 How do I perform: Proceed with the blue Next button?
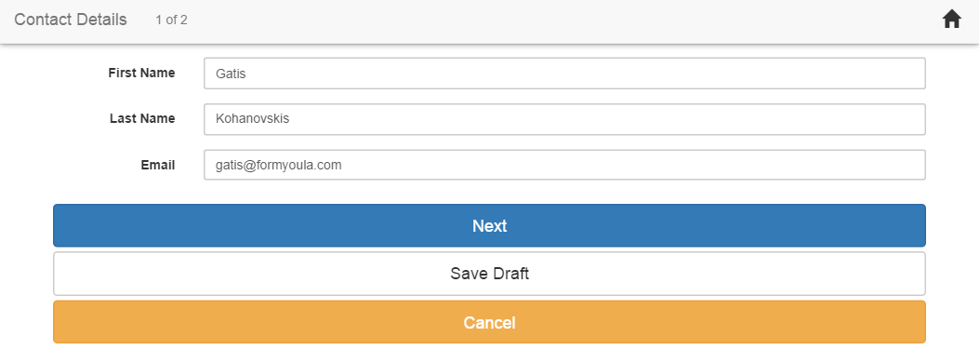pos(489,225)
